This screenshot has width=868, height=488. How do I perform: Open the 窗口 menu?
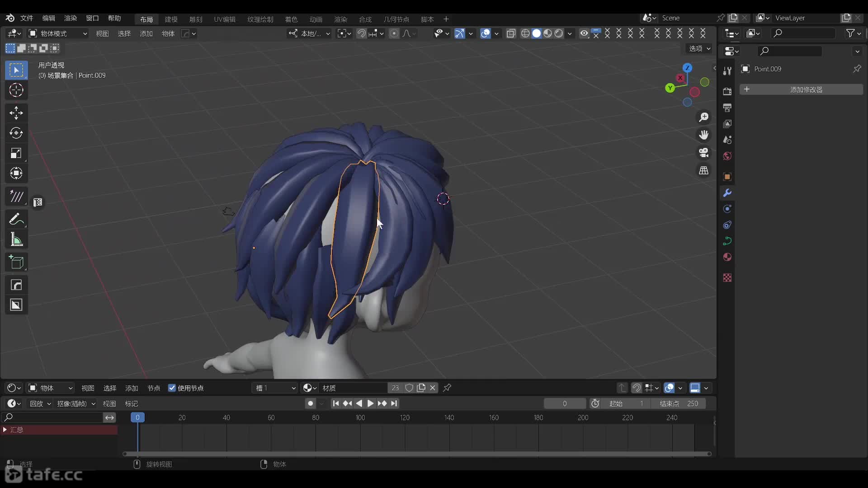(92, 18)
